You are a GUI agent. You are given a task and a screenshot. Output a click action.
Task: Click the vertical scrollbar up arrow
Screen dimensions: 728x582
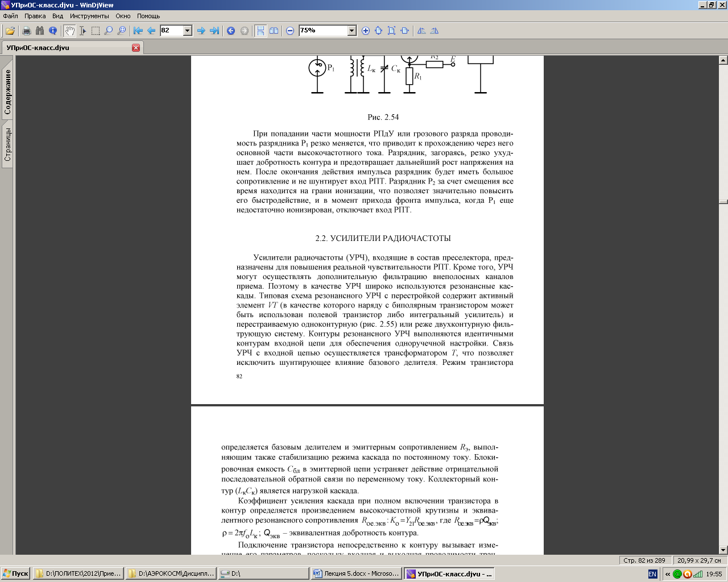pyautogui.click(x=723, y=60)
